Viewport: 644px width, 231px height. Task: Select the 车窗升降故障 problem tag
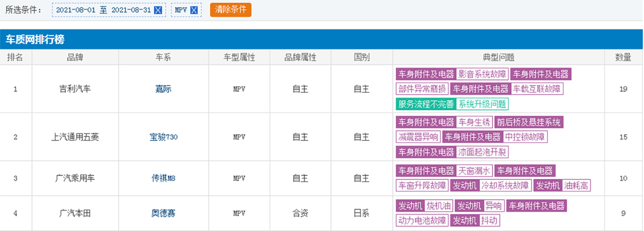(x=422, y=186)
